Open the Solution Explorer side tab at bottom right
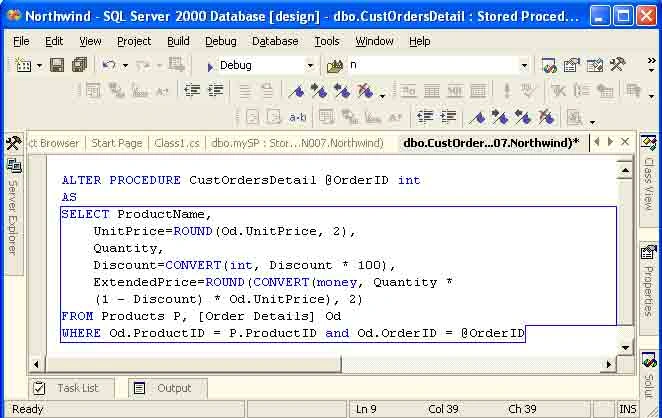The height and width of the screenshot is (418, 662). click(x=648, y=376)
